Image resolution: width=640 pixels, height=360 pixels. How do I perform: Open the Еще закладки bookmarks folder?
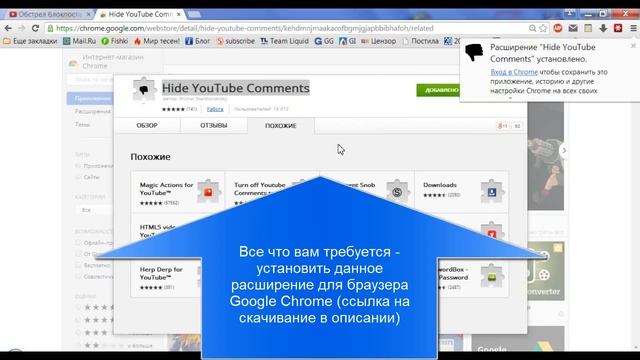pyautogui.click(x=30, y=41)
